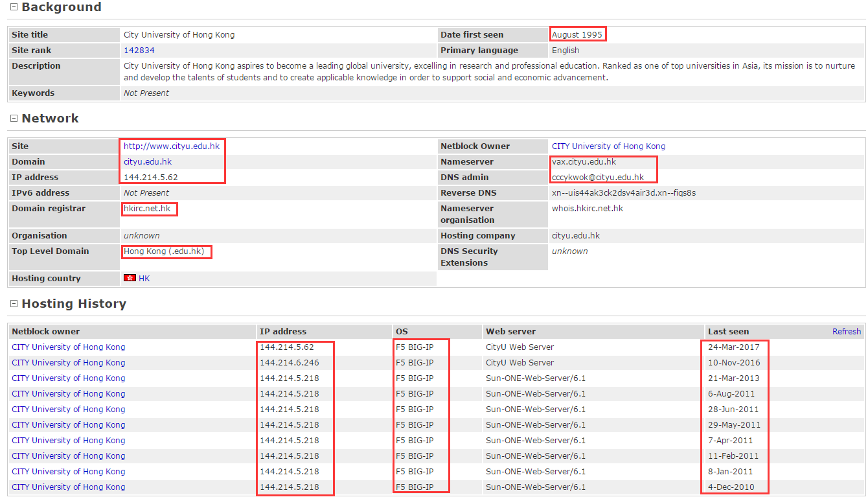Image resolution: width=868 pixels, height=497 pixels.
Task: Select 'CityU Web Server' in 24-Mar-2017 row
Action: tap(520, 347)
